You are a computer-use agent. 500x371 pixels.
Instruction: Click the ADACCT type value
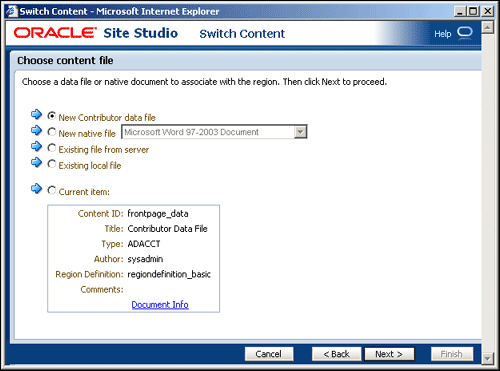pyautogui.click(x=144, y=244)
